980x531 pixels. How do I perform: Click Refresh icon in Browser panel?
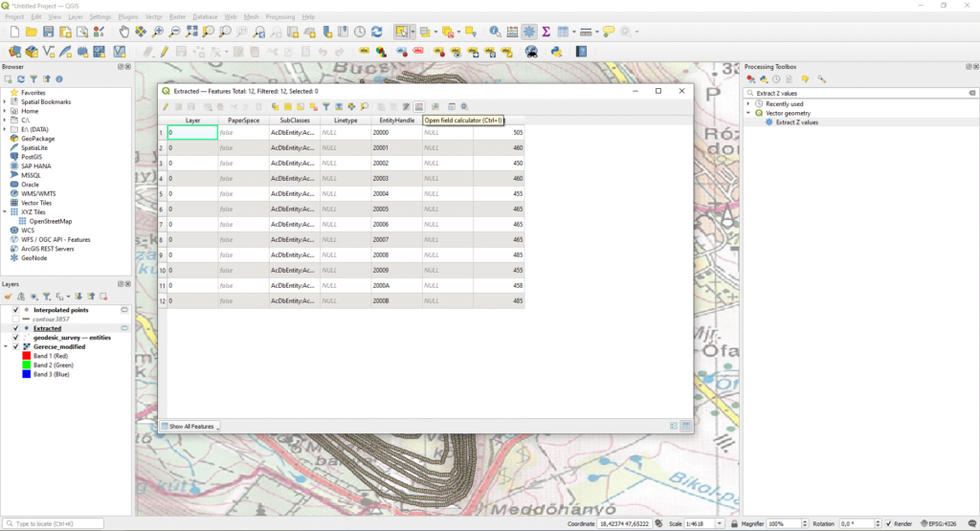coord(21,79)
